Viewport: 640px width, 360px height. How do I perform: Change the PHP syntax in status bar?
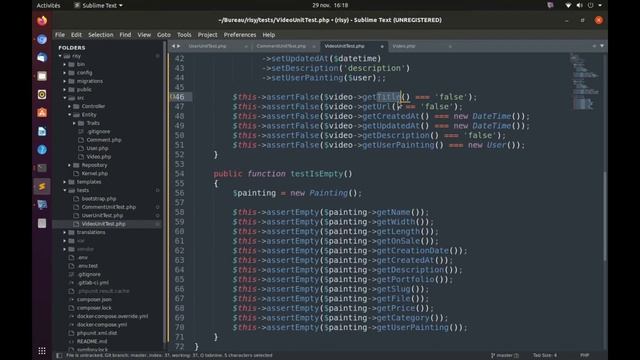584,356
